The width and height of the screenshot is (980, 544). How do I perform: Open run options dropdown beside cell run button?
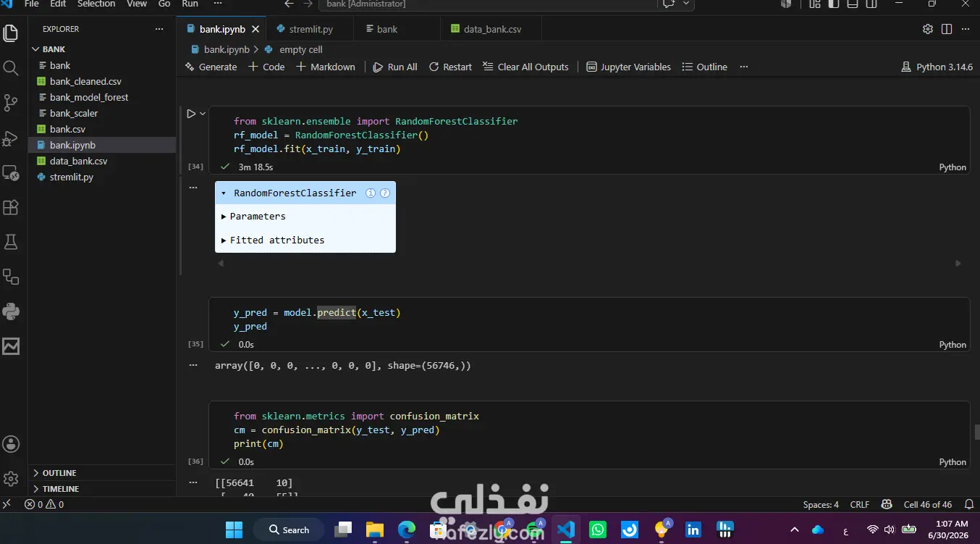203,114
